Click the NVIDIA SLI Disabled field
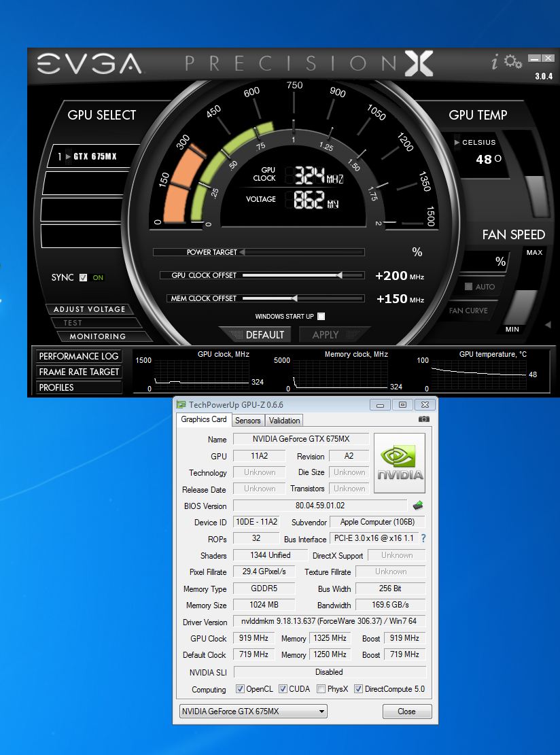 click(x=330, y=671)
